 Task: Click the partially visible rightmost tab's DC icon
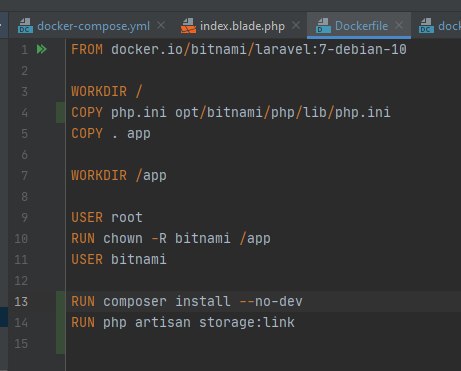click(427, 26)
